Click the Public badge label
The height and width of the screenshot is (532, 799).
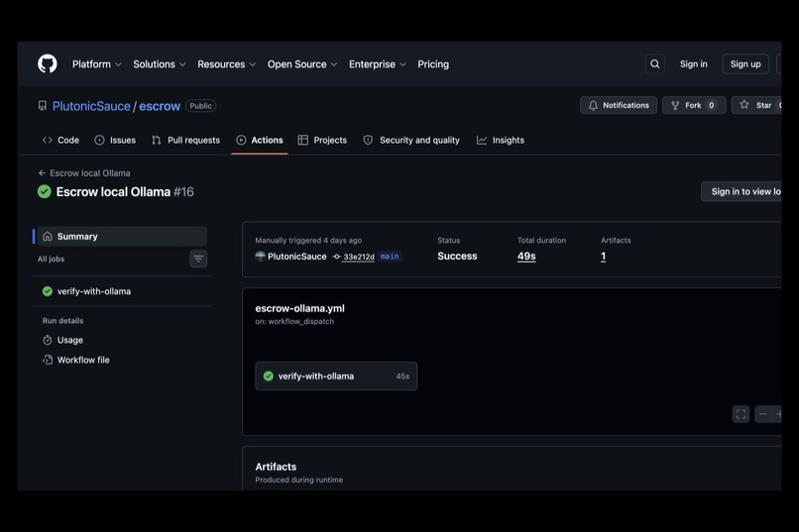[x=201, y=106]
